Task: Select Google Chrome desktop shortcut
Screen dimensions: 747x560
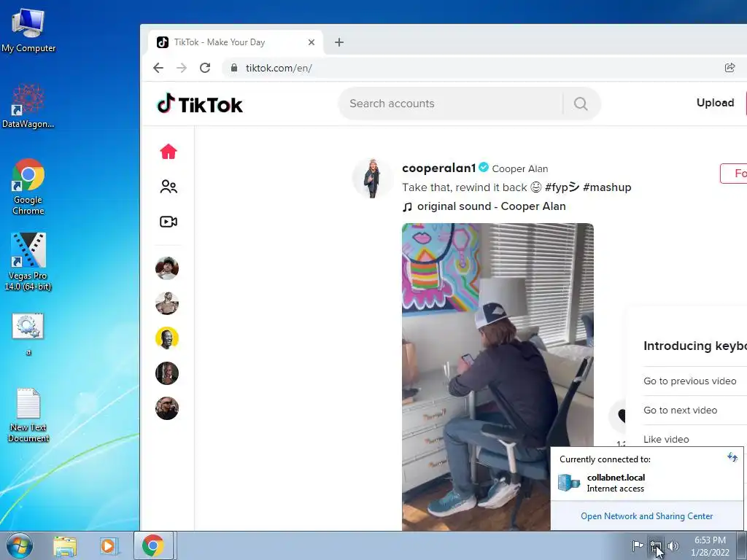Action: (x=28, y=187)
